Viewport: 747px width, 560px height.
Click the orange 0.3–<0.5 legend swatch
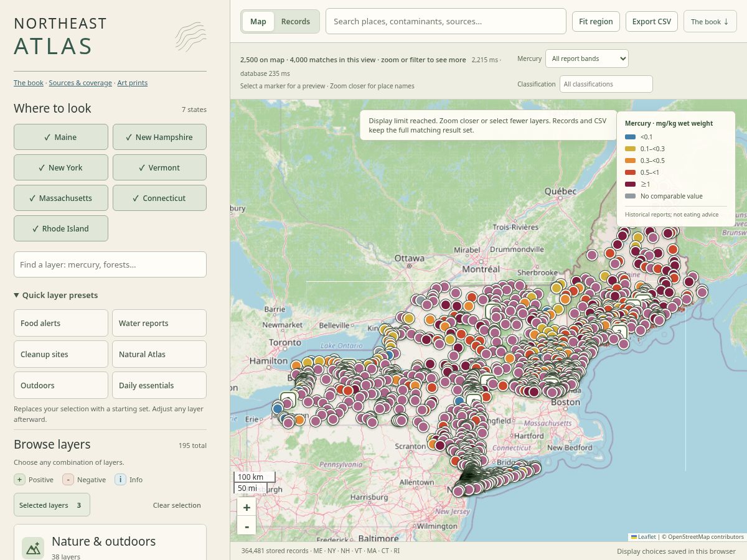point(631,161)
